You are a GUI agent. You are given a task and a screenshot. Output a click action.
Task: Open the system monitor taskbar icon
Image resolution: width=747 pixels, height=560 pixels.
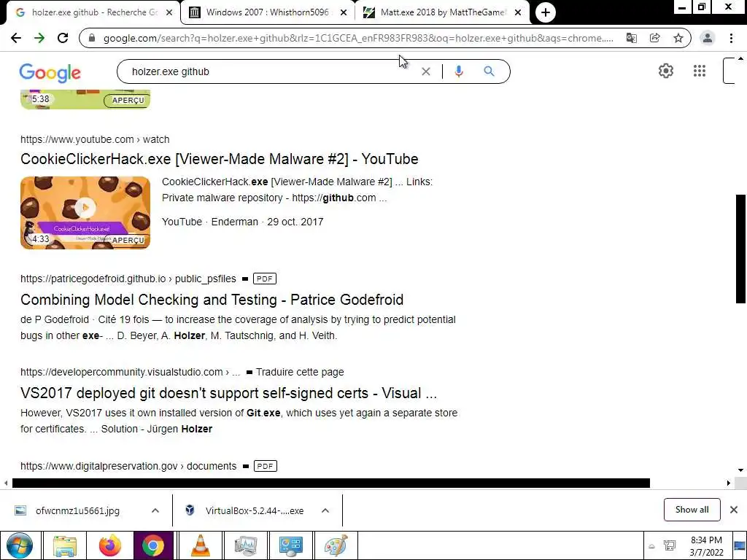tap(246, 545)
